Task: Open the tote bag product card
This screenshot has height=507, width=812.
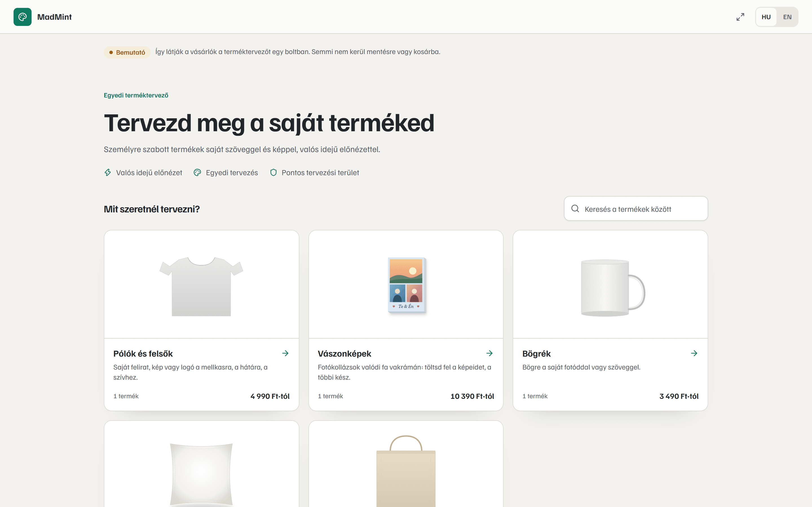Action: 406,464
